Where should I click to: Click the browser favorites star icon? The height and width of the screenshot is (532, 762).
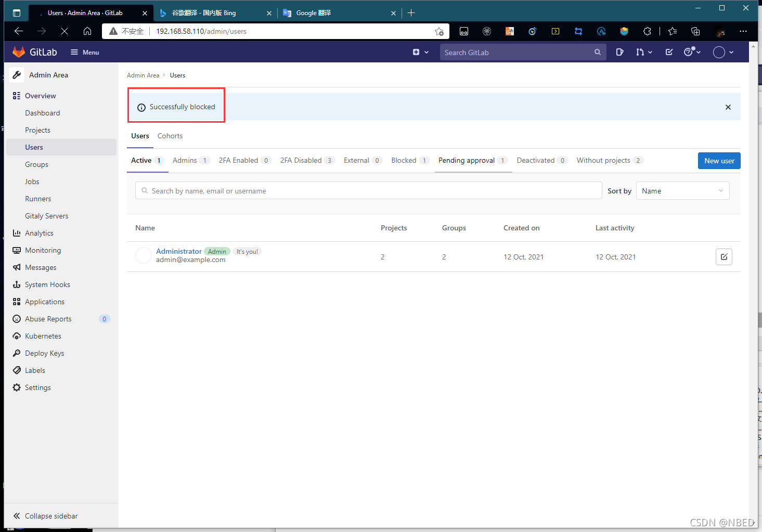672,31
